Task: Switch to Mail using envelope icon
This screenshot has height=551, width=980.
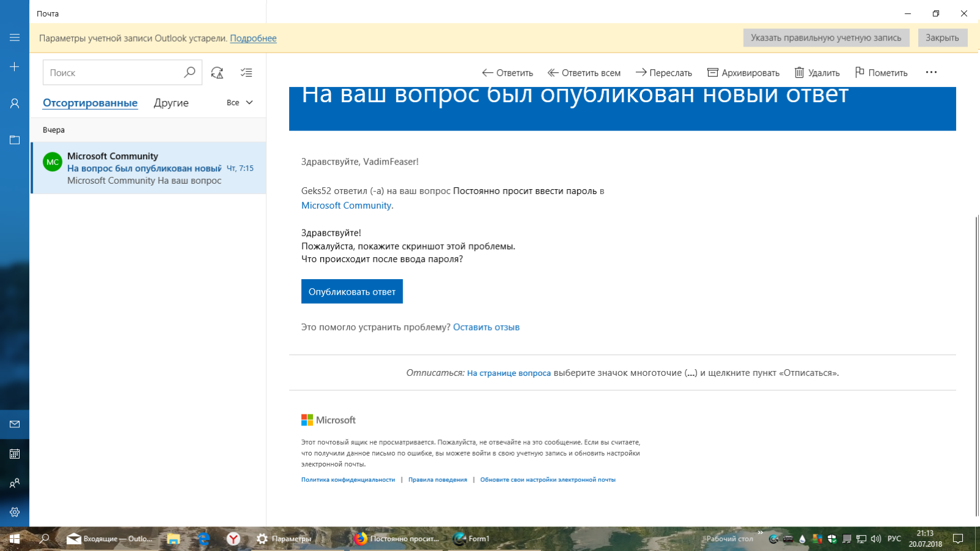Action: pos(15,424)
